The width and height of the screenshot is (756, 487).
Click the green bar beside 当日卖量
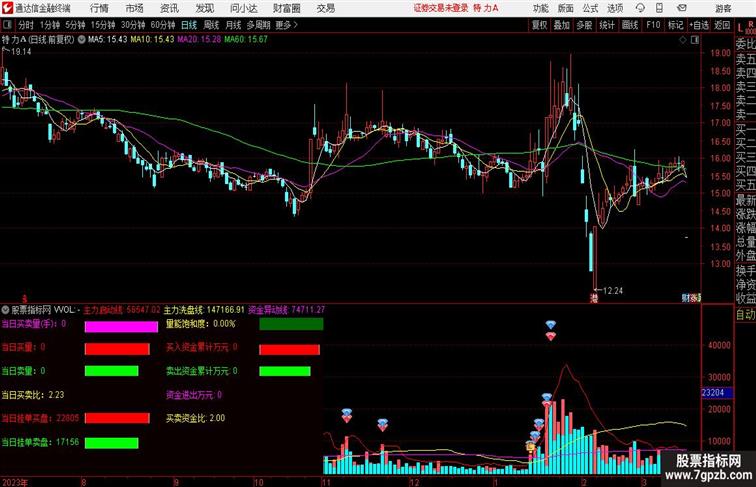(x=111, y=371)
